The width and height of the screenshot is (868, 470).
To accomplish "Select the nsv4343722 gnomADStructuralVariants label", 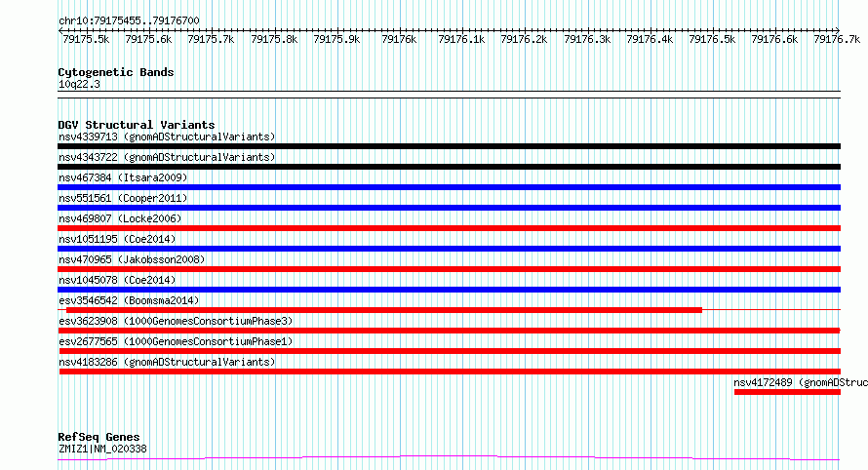I will pos(167,157).
